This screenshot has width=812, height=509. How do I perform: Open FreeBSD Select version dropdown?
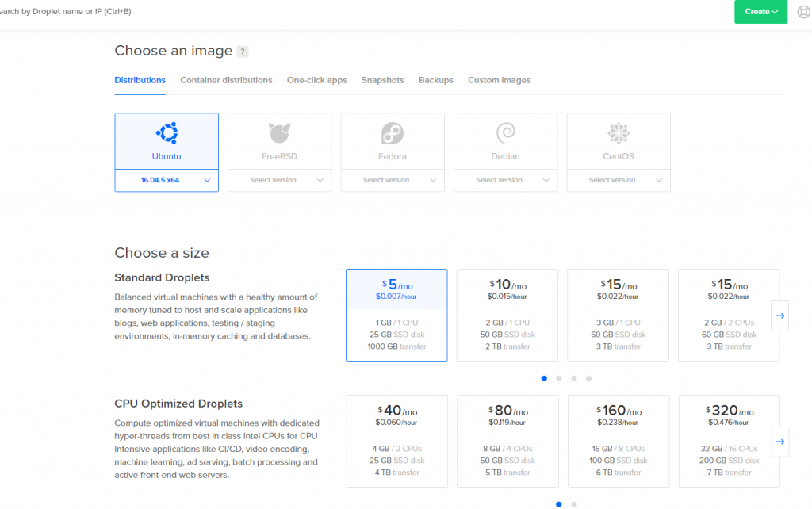(x=280, y=180)
